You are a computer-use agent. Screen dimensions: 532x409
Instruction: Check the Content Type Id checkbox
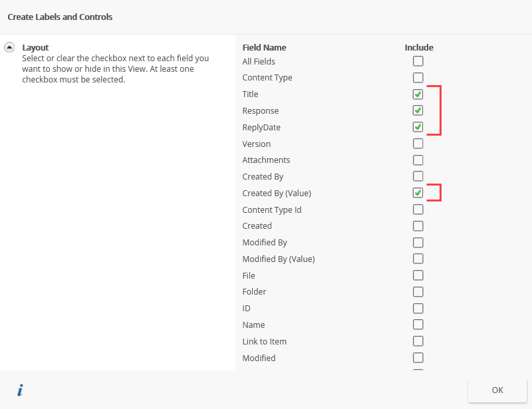click(x=418, y=209)
